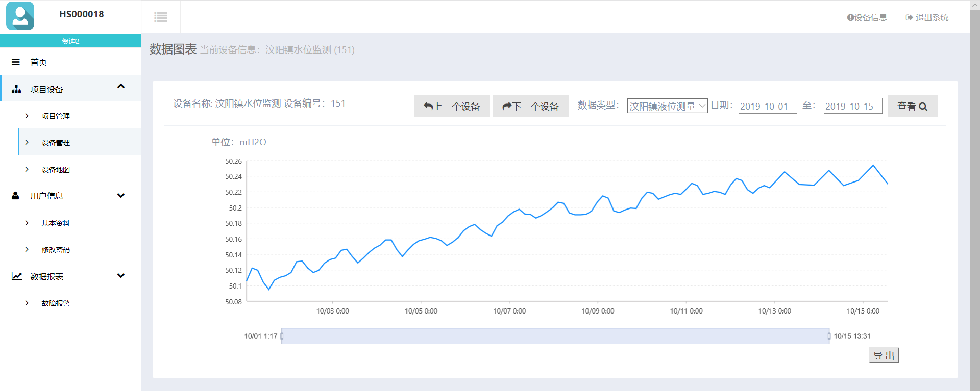Collapse the 项目设备 section chevron

(121, 86)
